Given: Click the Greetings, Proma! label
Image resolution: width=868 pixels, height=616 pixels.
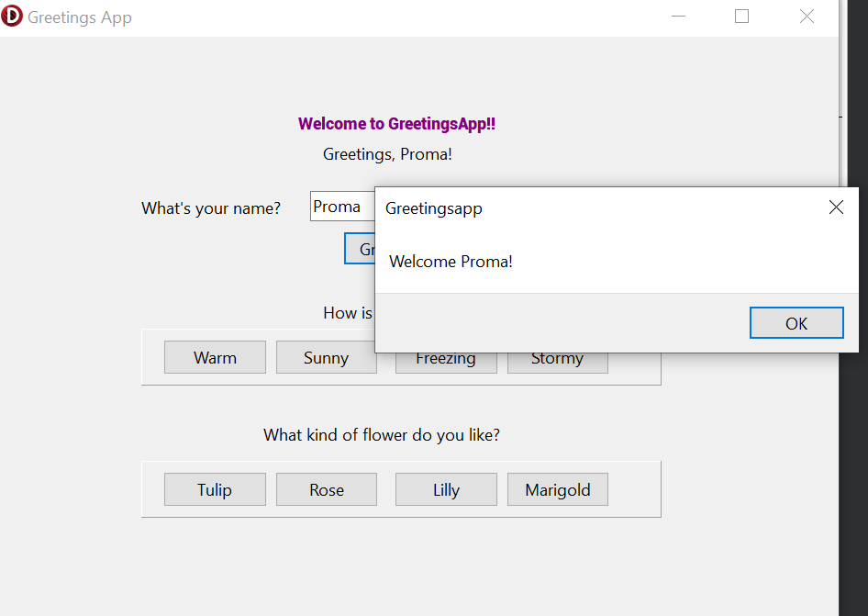Looking at the screenshot, I should [387, 153].
